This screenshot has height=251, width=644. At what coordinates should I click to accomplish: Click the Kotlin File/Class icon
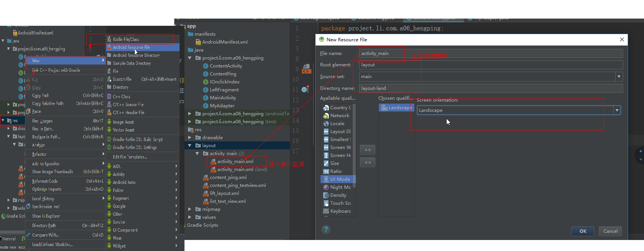click(x=109, y=39)
